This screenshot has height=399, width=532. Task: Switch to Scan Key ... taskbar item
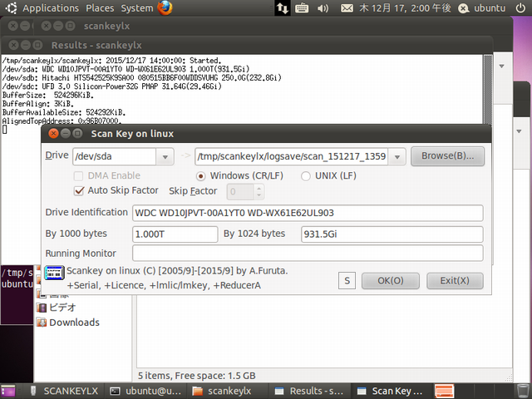[392, 391]
